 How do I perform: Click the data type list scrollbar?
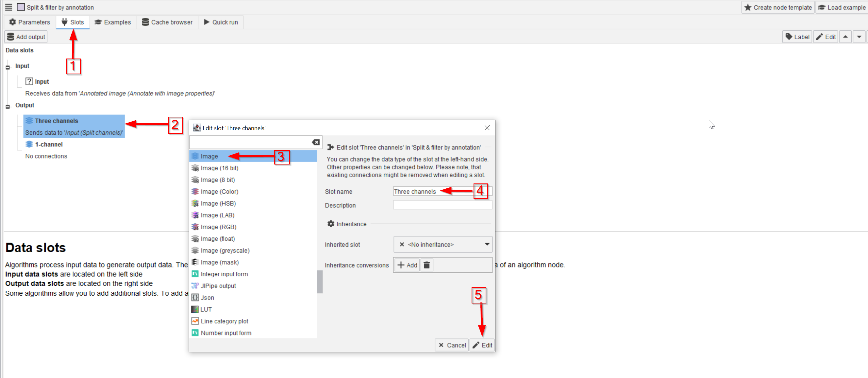(x=320, y=282)
